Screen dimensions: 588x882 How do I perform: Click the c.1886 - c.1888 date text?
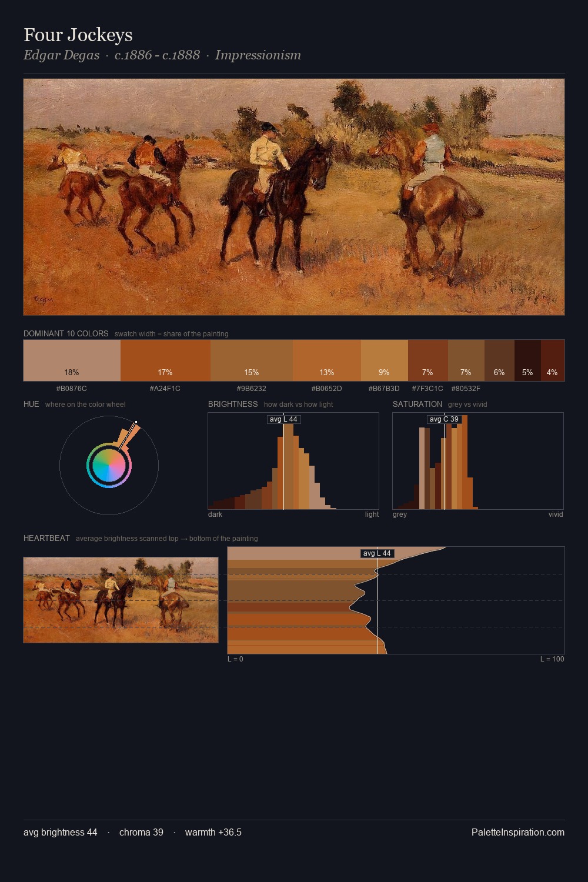(x=157, y=55)
